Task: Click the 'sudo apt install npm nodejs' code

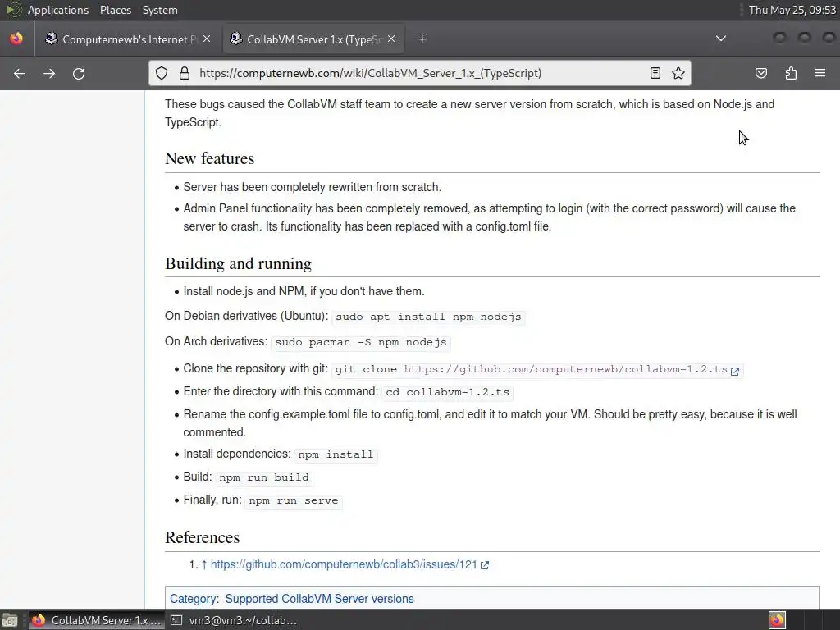Action: point(428,317)
